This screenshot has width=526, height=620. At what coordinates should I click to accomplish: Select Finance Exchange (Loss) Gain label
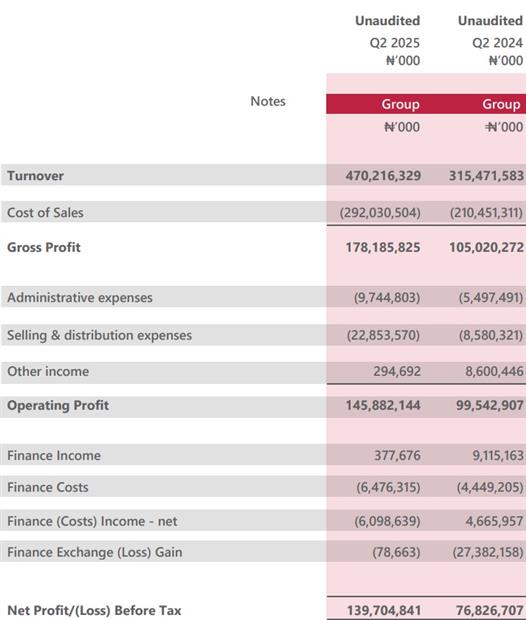[95, 552]
